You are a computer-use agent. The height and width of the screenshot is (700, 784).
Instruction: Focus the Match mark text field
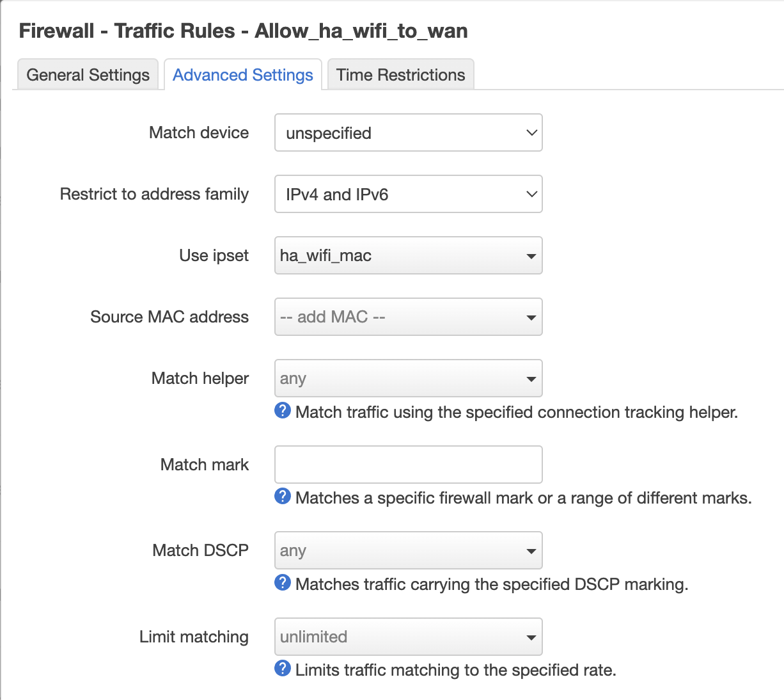409,465
